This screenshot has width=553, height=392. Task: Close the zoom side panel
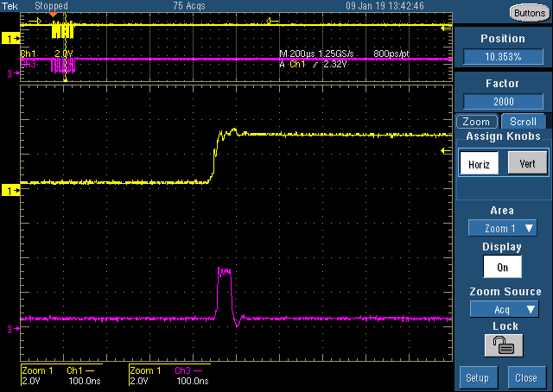point(527,378)
